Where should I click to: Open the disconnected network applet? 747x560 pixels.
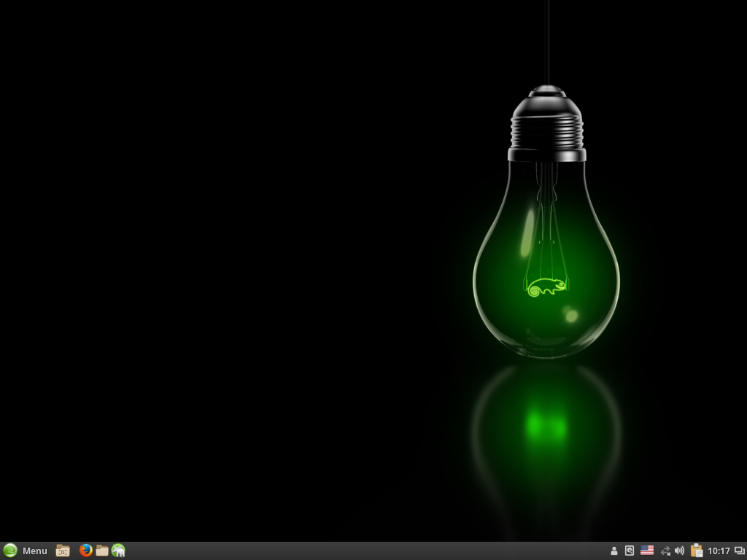(x=665, y=551)
